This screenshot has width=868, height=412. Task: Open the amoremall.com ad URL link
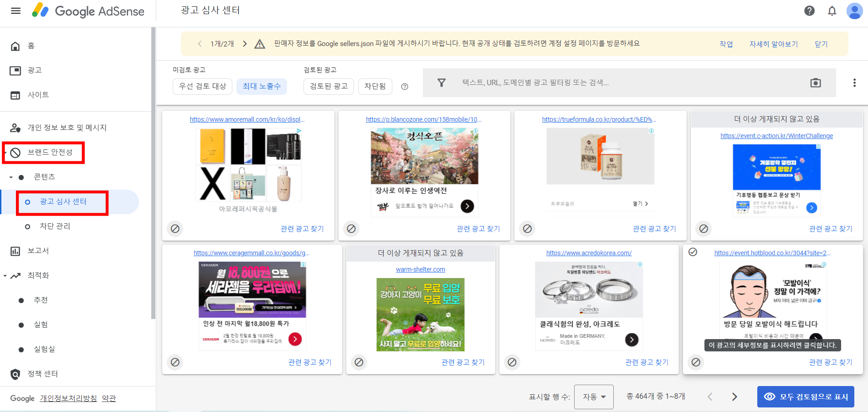(247, 119)
